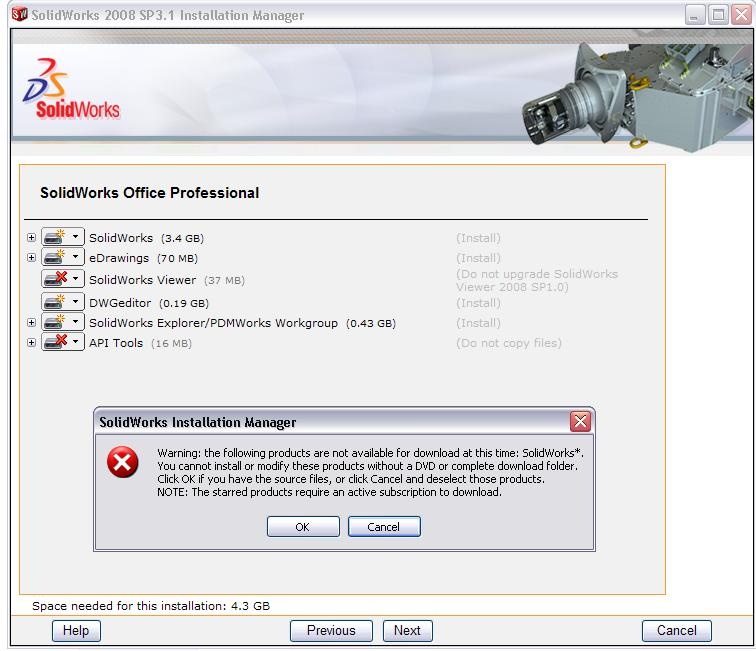Select the eDrawings (70 MB) row label
Screen dimensions: 756x651
pyautogui.click(x=144, y=258)
